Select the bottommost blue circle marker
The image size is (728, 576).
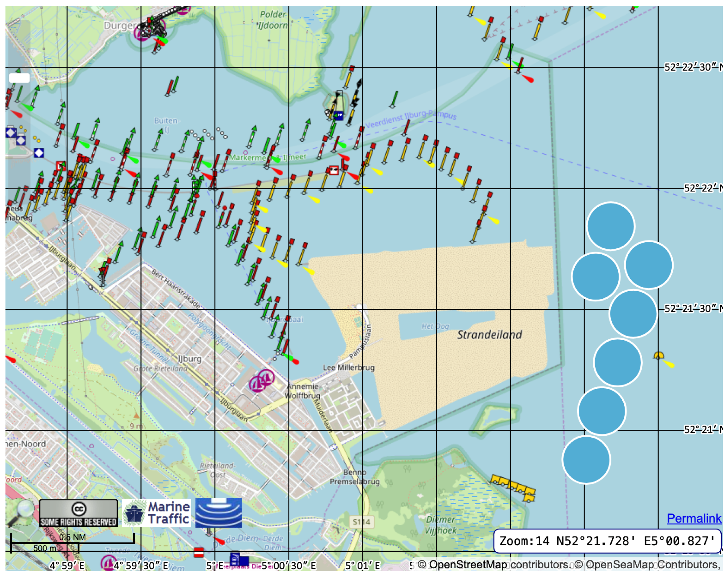(586, 460)
